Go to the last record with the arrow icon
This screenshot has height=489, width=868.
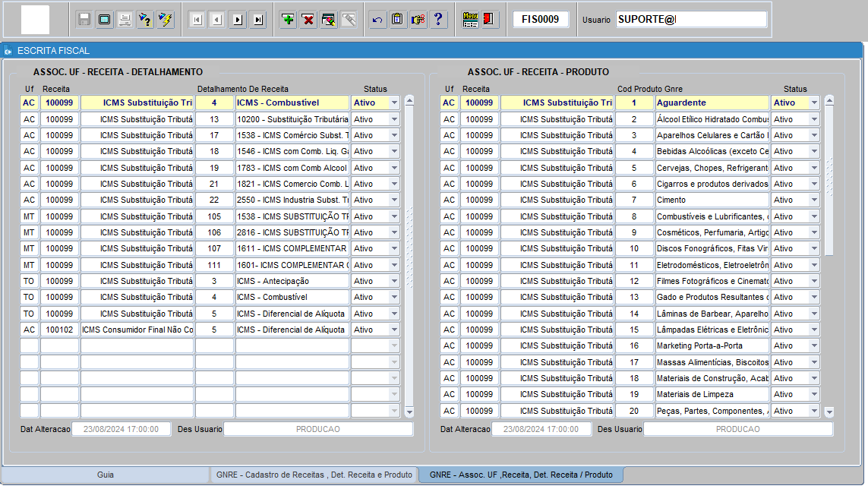(x=258, y=20)
